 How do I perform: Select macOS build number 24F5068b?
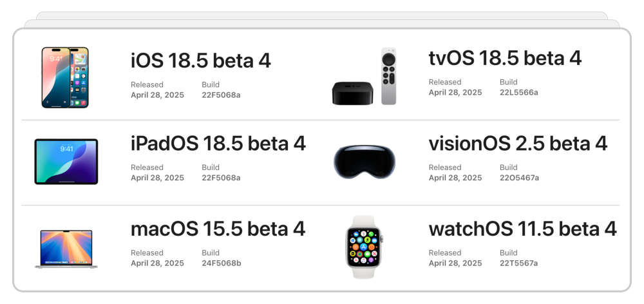[x=222, y=263]
